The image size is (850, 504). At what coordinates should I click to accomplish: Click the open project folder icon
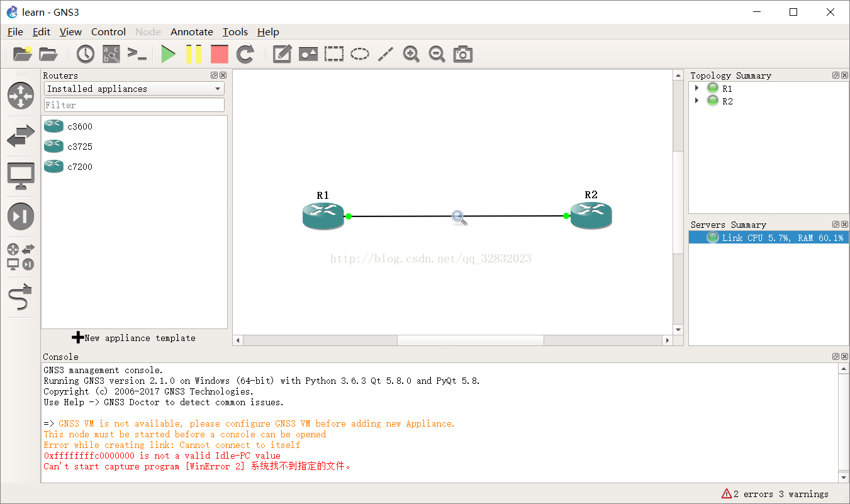[48, 54]
